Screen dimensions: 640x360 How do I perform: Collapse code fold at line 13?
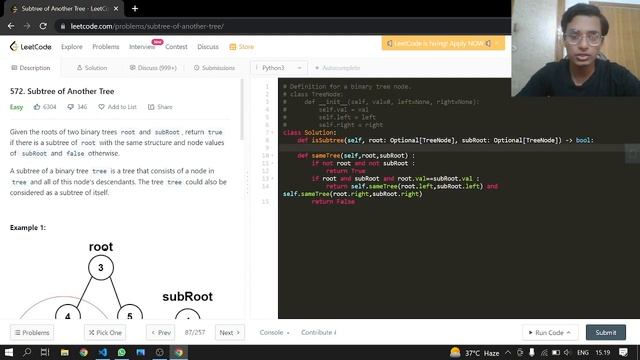tap(272, 179)
